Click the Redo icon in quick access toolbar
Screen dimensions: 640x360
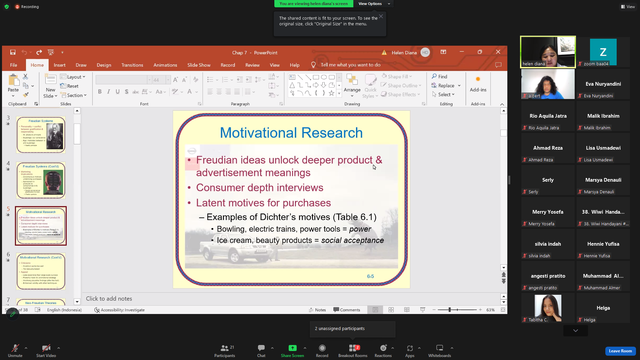click(x=39, y=52)
